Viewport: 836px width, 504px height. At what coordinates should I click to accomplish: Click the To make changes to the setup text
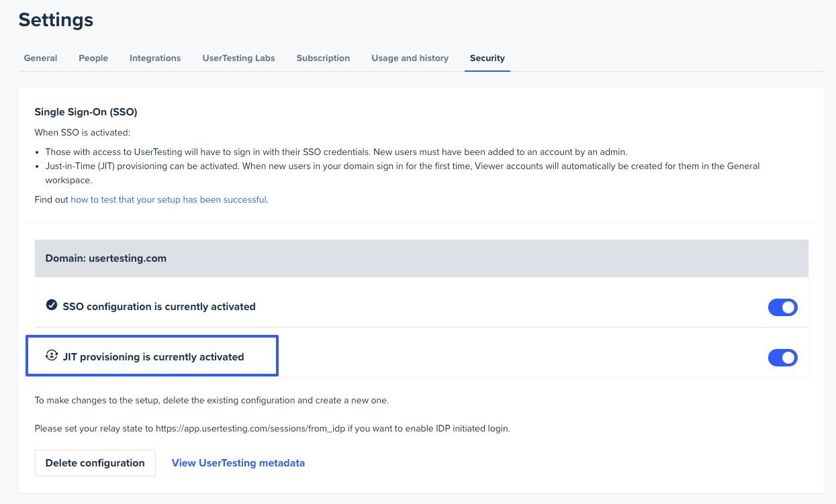point(212,400)
